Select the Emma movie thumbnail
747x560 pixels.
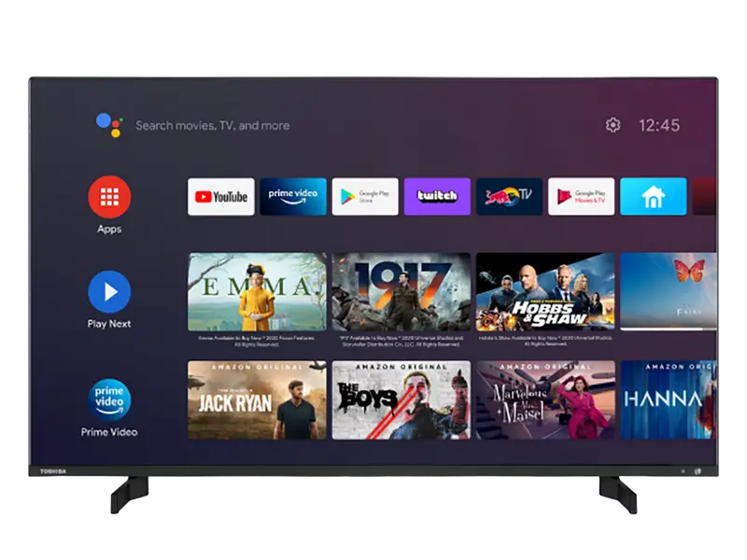(257, 292)
